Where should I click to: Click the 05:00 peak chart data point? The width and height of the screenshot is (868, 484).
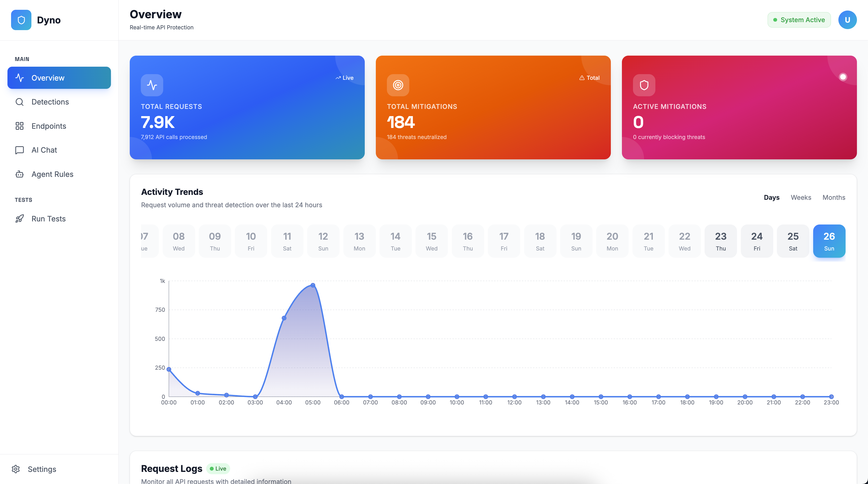(313, 286)
